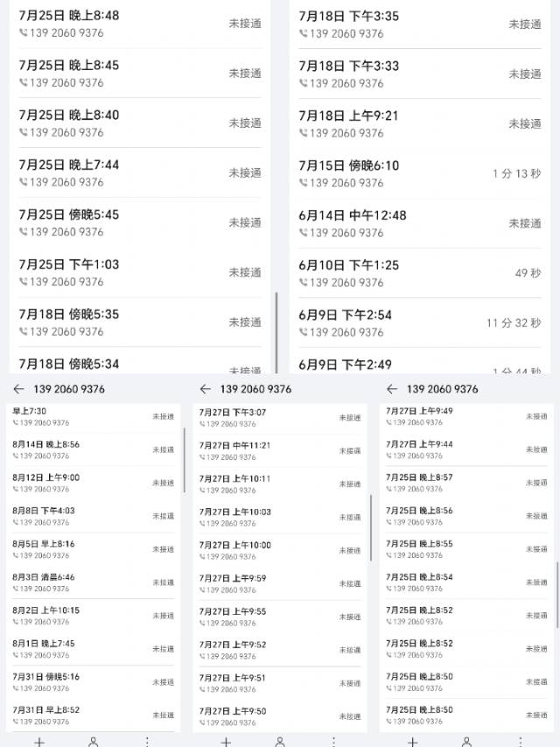Screen dimensions: 560x747
Task: Select the 7月25日 傍晚5:45 未接通 entry
Action: 140,223
